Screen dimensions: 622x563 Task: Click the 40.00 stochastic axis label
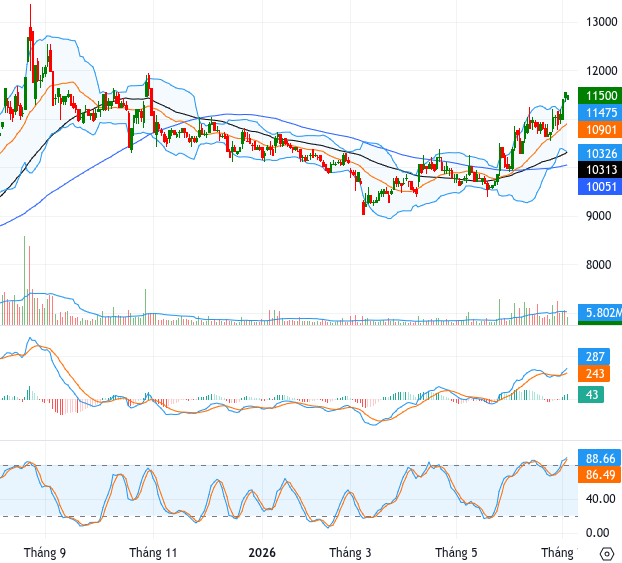click(600, 499)
